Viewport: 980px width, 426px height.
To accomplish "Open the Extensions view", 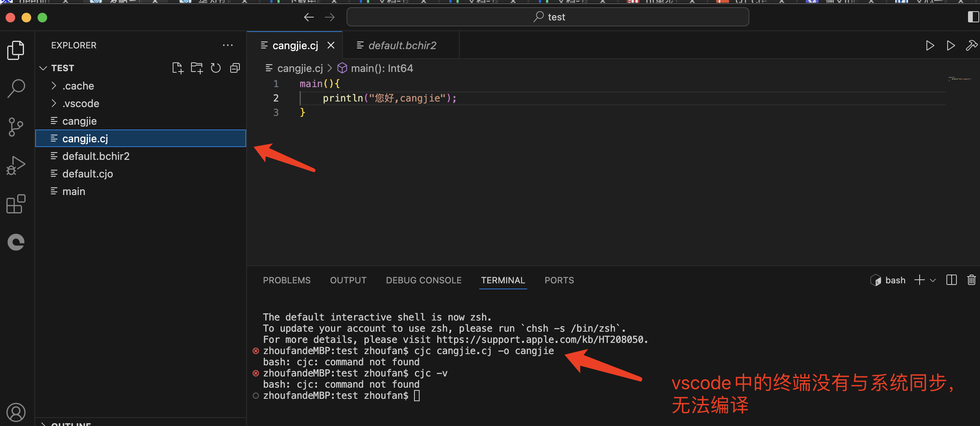I will click(x=16, y=204).
